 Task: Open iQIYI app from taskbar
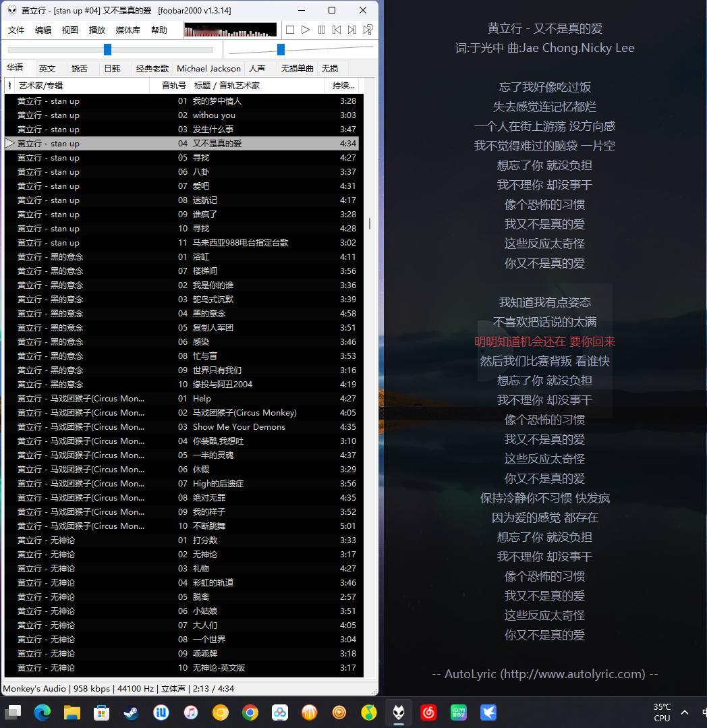459,712
